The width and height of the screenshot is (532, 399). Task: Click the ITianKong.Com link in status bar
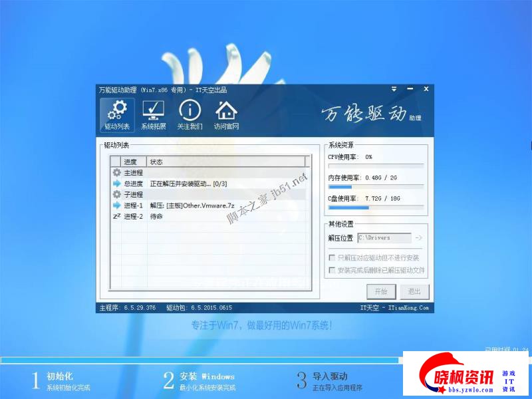click(407, 308)
